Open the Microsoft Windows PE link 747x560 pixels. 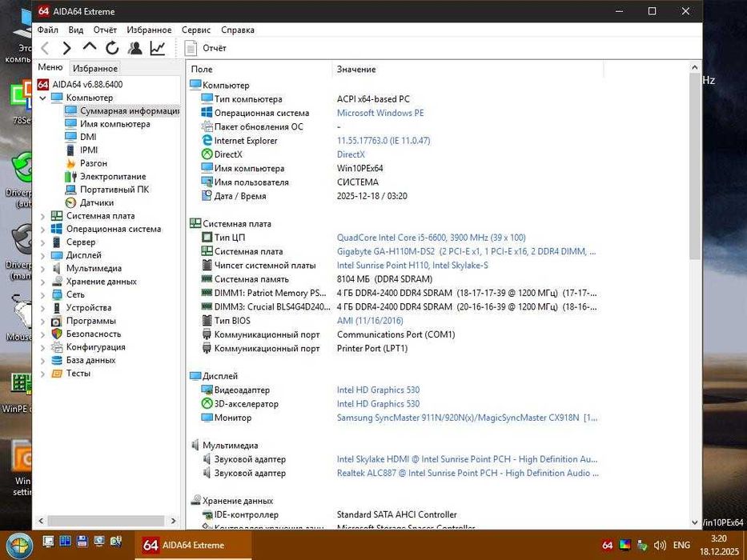click(x=380, y=113)
